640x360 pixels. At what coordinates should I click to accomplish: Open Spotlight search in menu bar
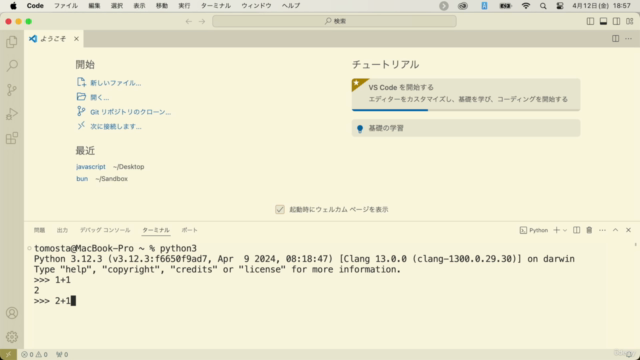(x=543, y=6)
